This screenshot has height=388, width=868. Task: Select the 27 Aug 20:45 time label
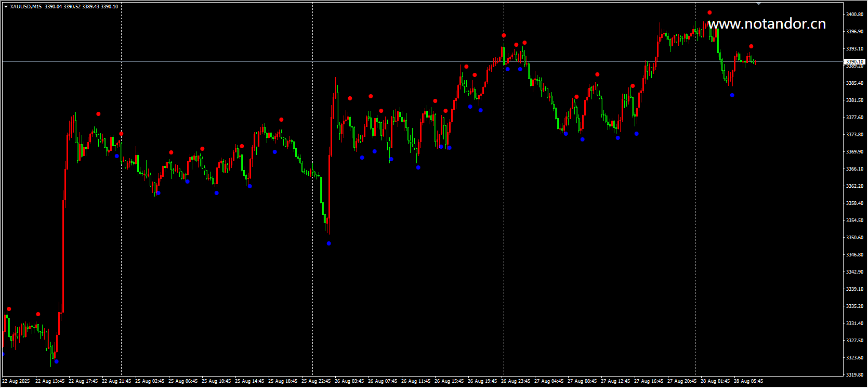point(682,381)
